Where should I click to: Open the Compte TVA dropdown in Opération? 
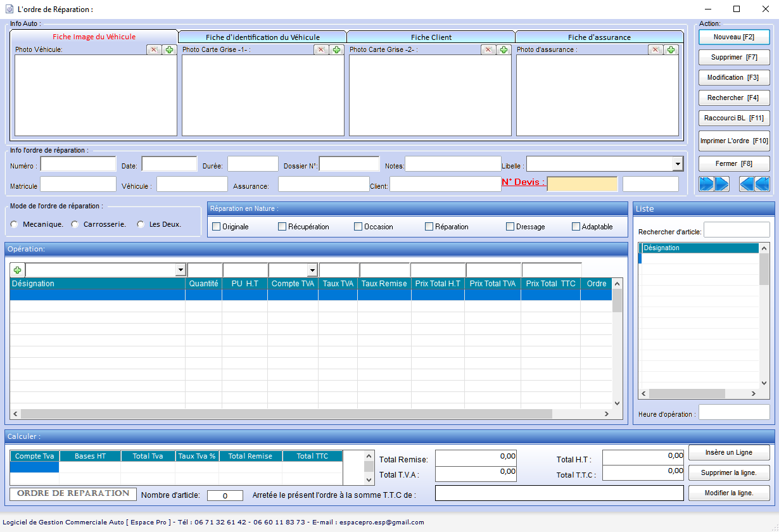[x=312, y=270]
